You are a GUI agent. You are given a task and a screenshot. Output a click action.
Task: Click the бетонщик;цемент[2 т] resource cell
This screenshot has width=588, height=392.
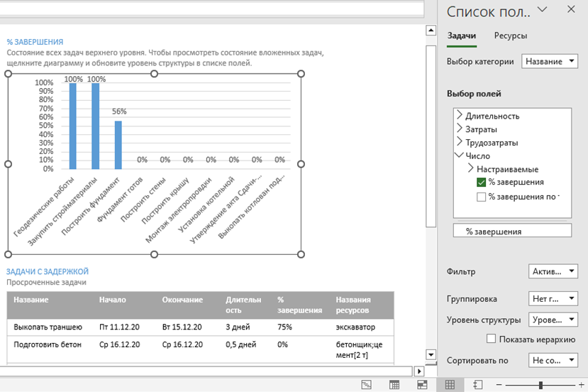(x=359, y=349)
